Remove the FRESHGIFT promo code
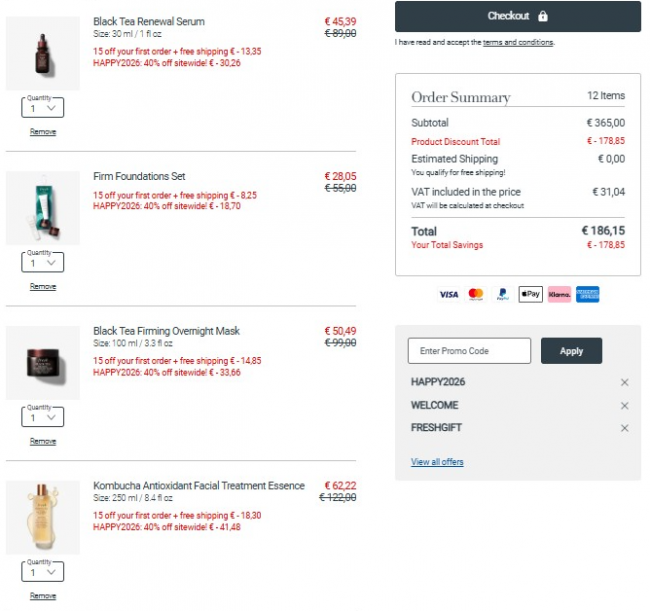Image resolution: width=650 pixels, height=611 pixels. [624, 428]
